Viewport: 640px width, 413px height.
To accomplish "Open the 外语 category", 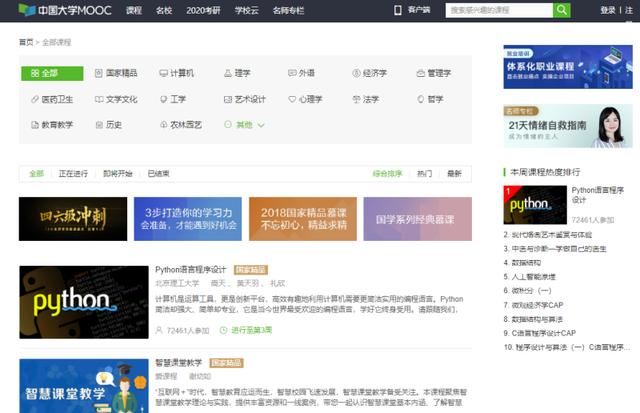I will (302, 73).
